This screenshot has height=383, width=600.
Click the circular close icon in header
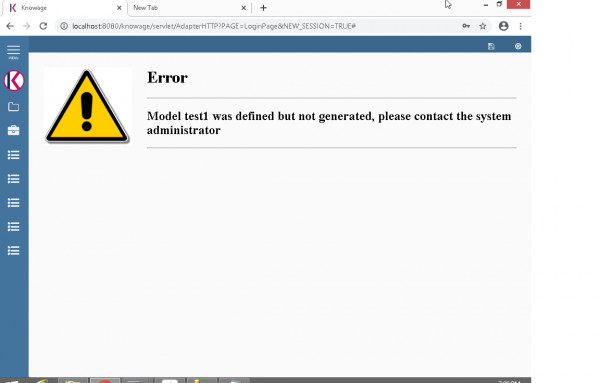(518, 46)
